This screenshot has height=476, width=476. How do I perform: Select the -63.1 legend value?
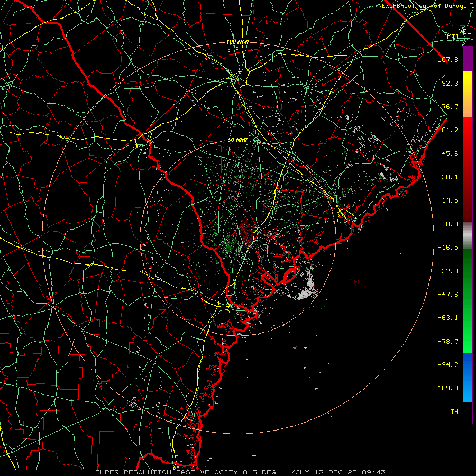pyautogui.click(x=448, y=318)
